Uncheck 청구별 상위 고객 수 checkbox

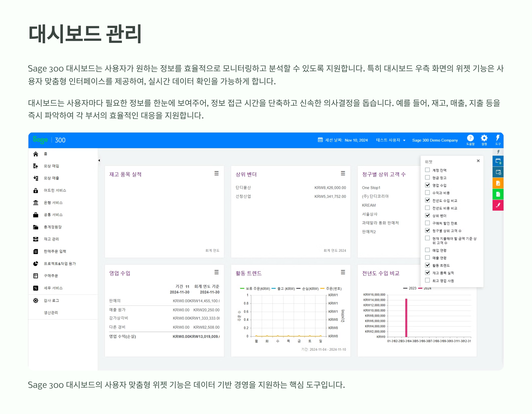[x=428, y=230]
